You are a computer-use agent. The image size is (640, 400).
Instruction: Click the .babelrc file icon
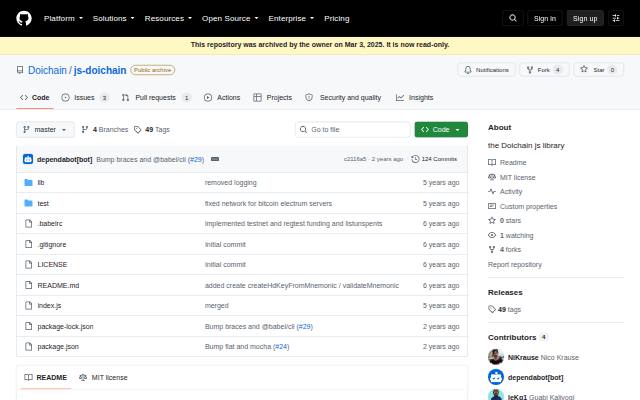click(x=28, y=224)
